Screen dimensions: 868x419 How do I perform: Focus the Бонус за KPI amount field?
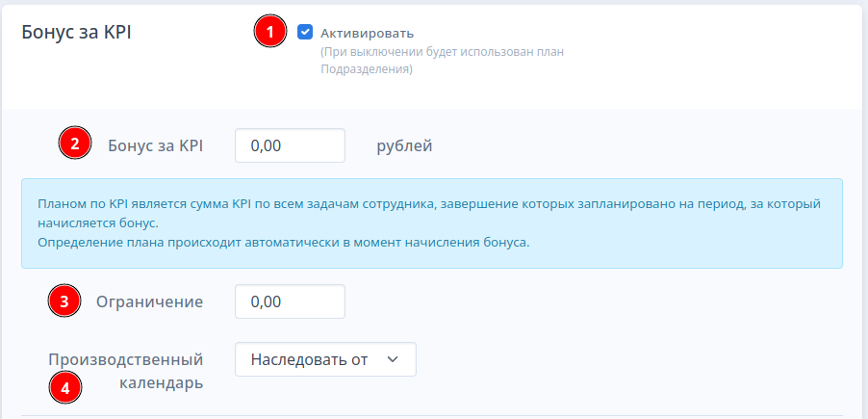point(290,145)
